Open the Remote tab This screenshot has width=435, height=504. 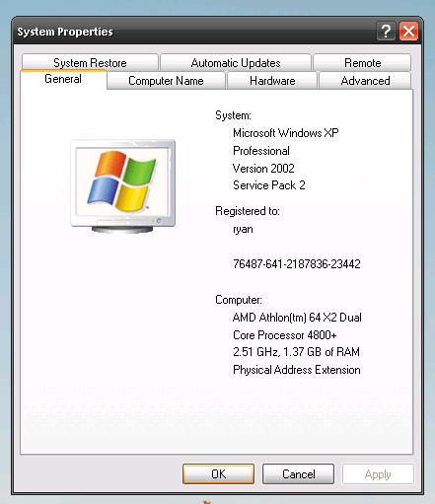point(362,62)
